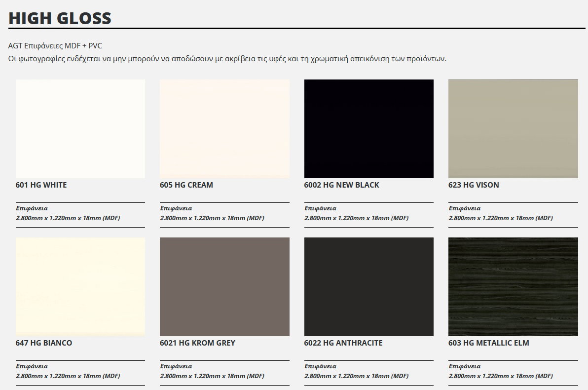
Task: Open the 603 HG METALLIC ELM wood texture
Action: (513, 286)
